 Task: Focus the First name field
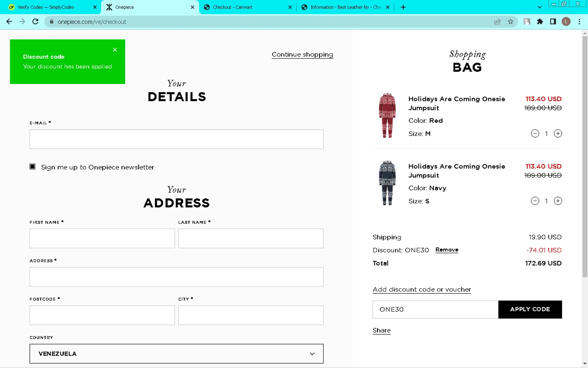(x=102, y=239)
